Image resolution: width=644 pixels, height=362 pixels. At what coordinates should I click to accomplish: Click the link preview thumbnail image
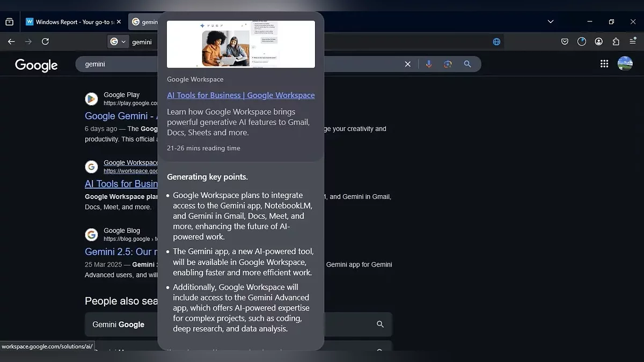click(241, 44)
